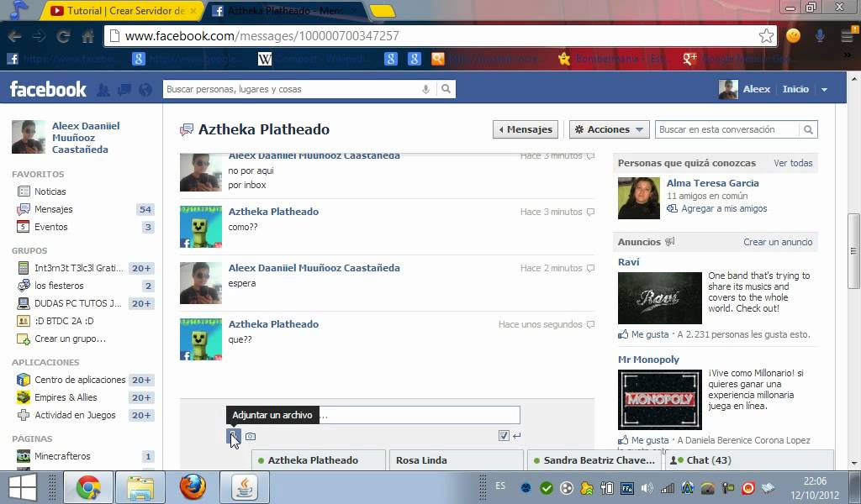The height and width of the screenshot is (504, 861).
Task: Click the message reply text box
Action: click(x=372, y=415)
